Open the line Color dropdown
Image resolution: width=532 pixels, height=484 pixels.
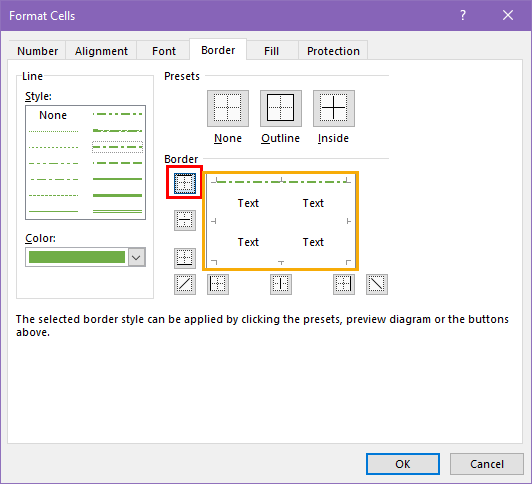136,257
